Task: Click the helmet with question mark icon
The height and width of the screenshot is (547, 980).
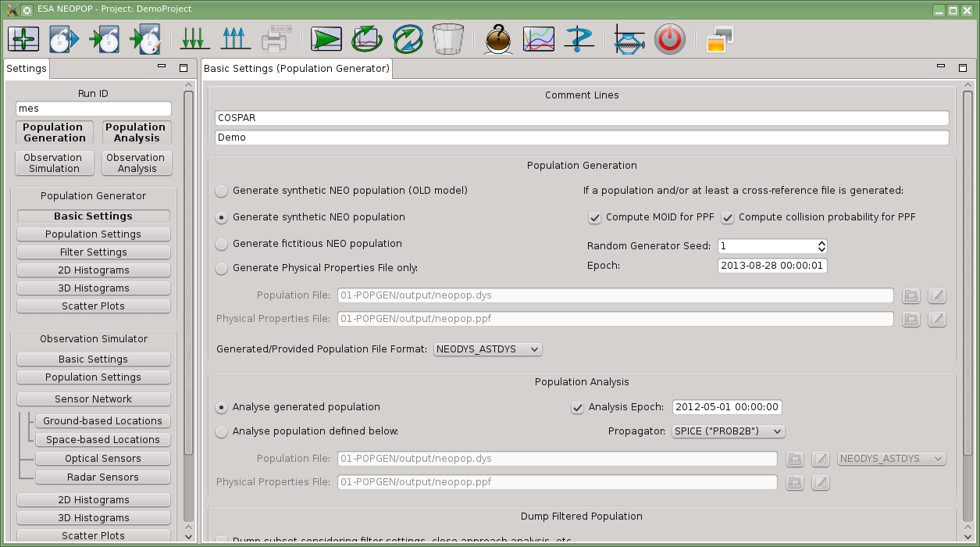Action: (x=498, y=38)
